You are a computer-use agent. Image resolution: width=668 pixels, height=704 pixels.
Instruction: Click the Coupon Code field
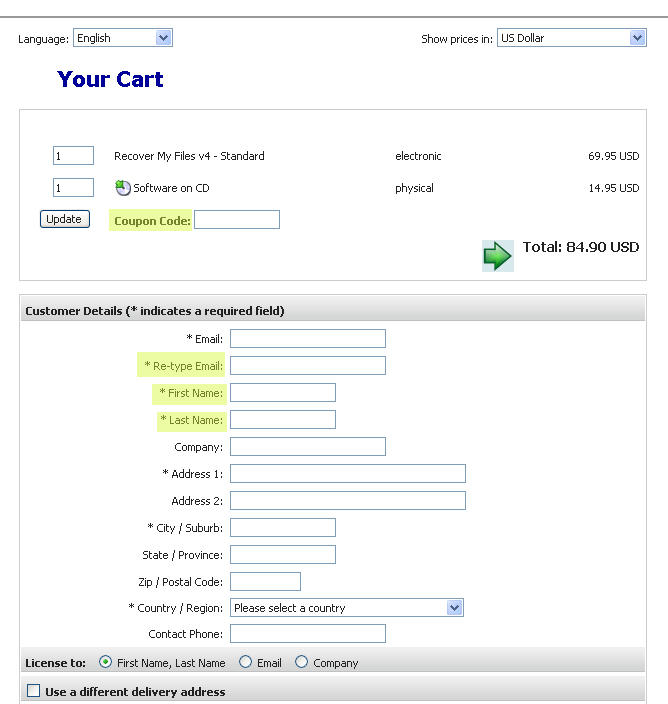click(237, 220)
